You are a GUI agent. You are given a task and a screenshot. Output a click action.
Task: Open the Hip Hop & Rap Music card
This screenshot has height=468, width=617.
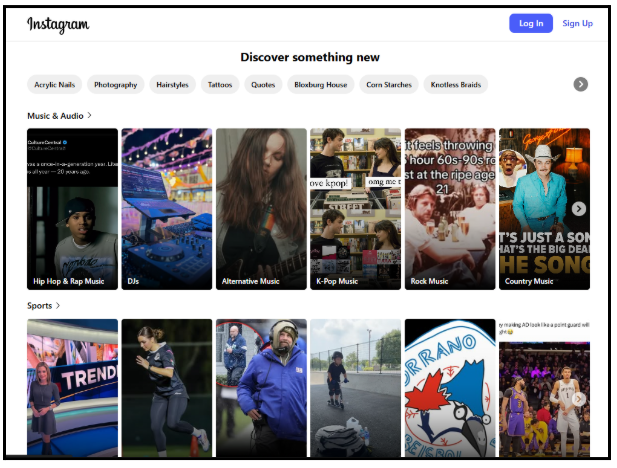(x=72, y=209)
